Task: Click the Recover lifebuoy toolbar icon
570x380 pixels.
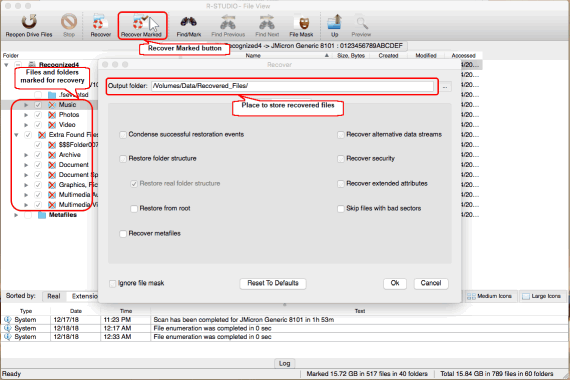Action: 100,22
